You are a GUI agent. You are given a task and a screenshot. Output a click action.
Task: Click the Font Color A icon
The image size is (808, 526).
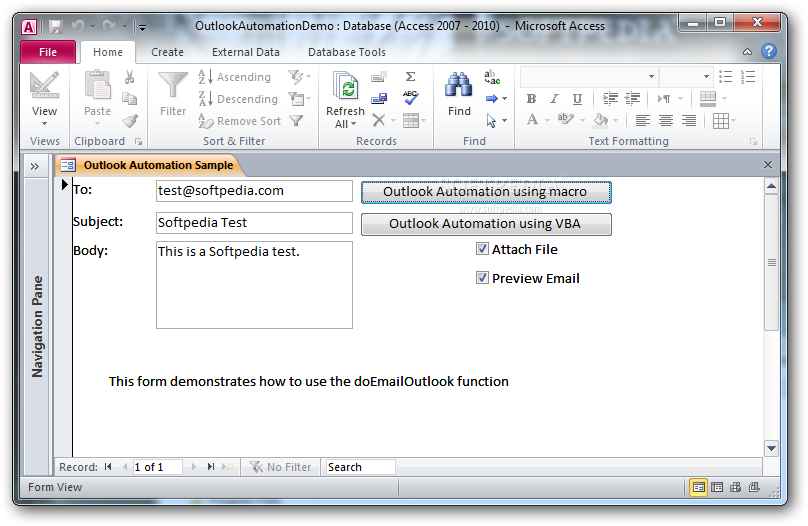pyautogui.click(x=532, y=120)
